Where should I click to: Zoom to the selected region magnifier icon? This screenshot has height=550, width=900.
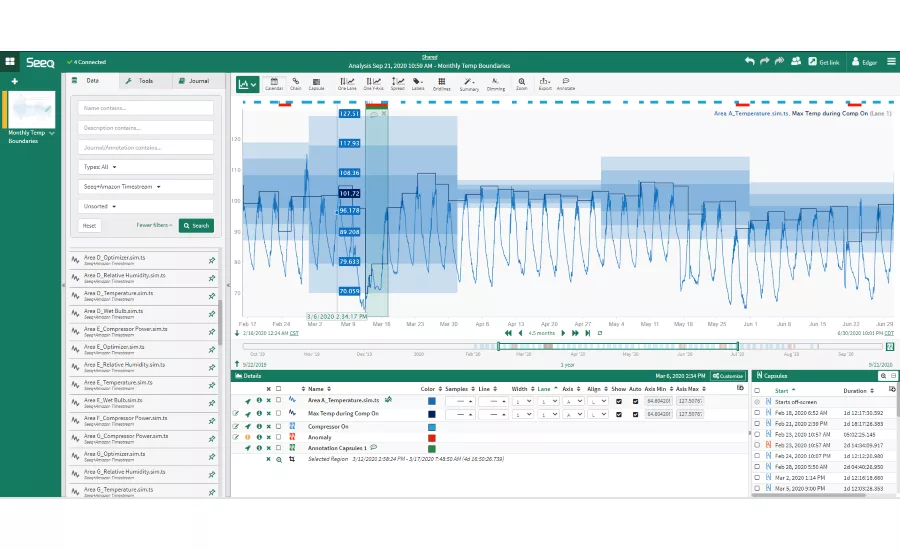pos(279,459)
